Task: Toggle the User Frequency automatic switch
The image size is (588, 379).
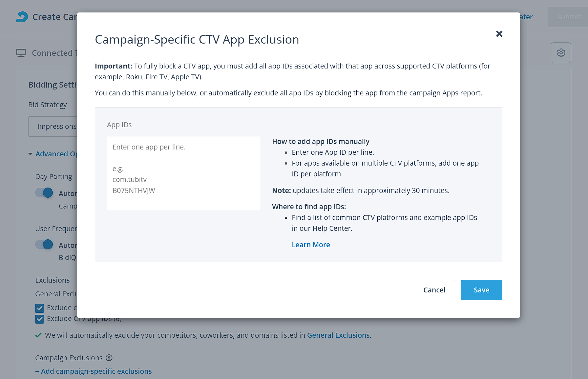Action: (44, 245)
